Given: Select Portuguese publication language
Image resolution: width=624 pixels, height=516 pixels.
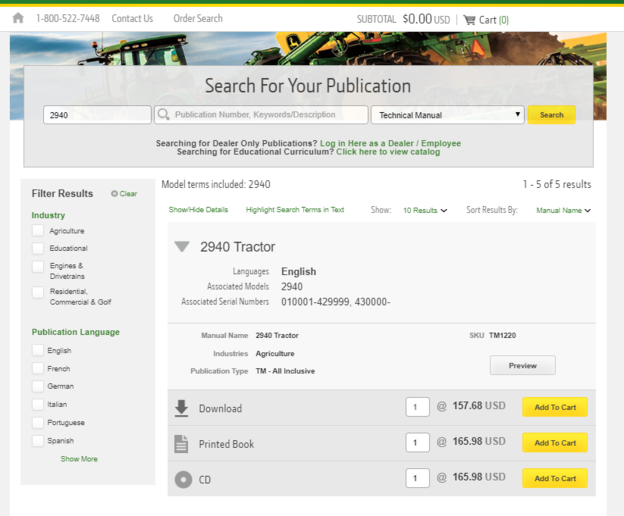Looking at the screenshot, I should [x=38, y=423].
